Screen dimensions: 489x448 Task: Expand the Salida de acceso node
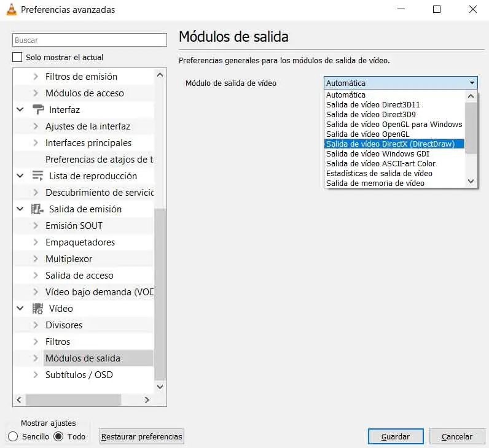pyautogui.click(x=36, y=276)
